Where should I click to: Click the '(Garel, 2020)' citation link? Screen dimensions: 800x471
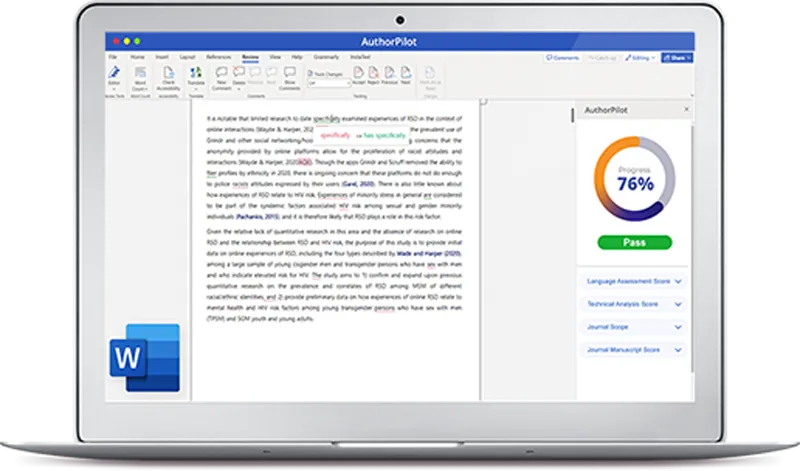[358, 184]
